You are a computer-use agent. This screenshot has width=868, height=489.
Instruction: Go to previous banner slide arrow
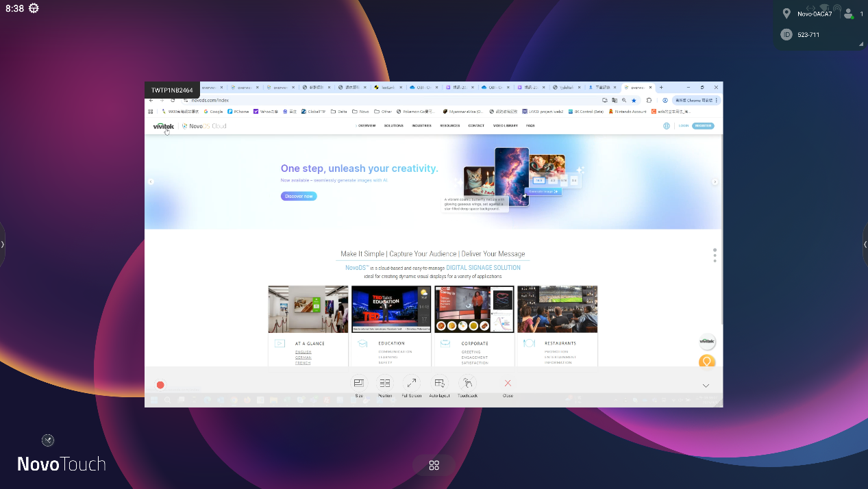[x=151, y=181]
